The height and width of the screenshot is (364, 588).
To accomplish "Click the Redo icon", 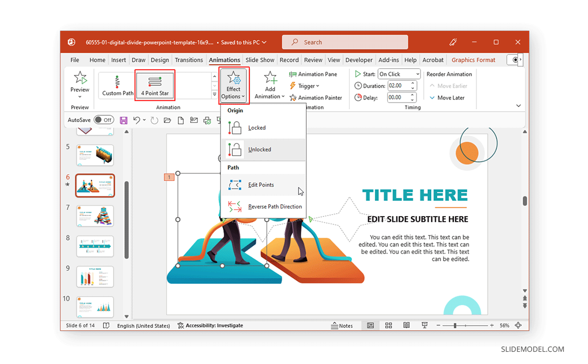I will (x=154, y=120).
